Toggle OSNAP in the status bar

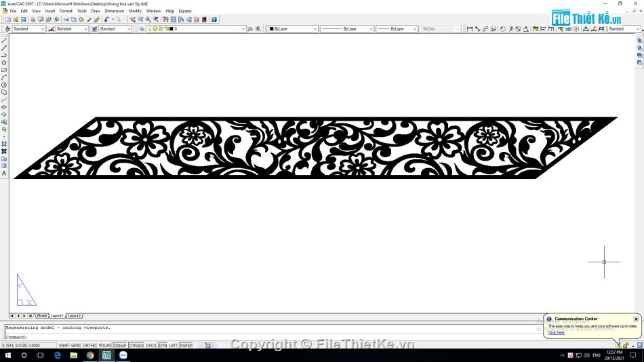120,346
